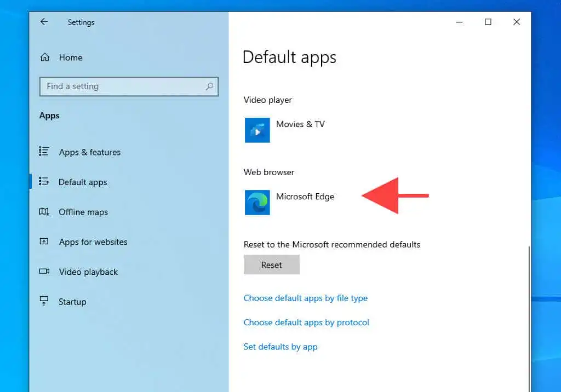Change default browser from Microsoft Edge
561x392 pixels.
click(x=305, y=197)
